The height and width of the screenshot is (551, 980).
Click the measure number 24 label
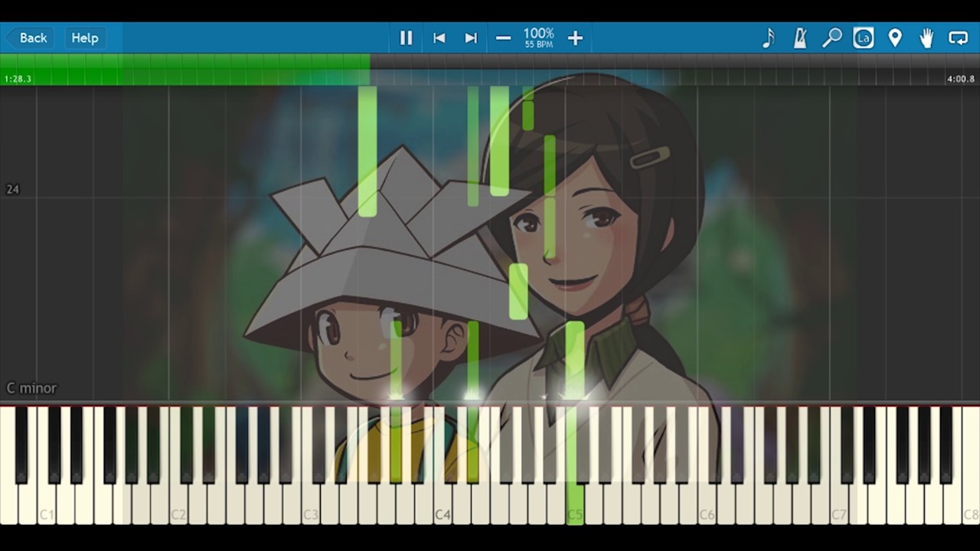tap(12, 189)
